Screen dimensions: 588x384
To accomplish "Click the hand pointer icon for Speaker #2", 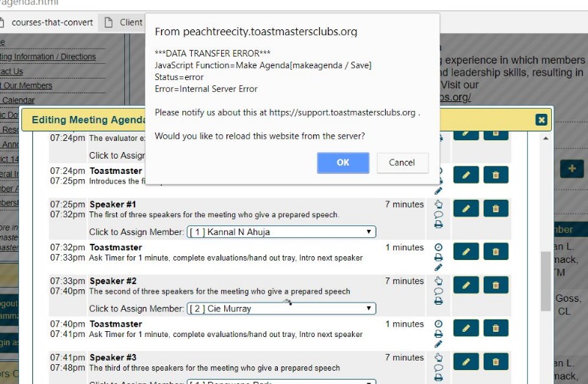I will [x=438, y=280].
